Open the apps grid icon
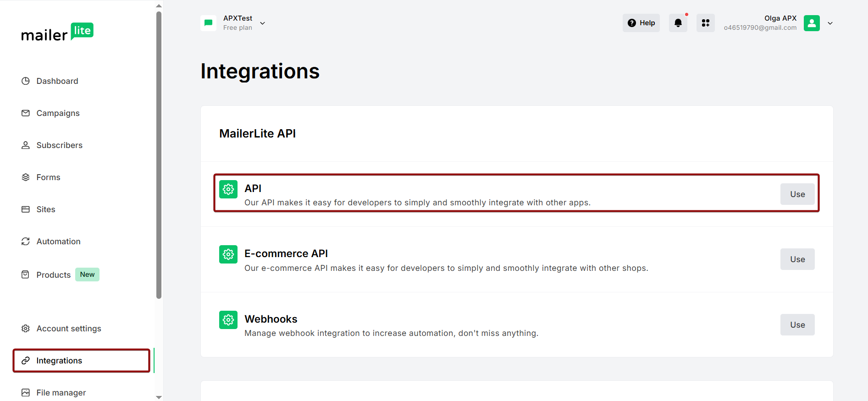The image size is (868, 401). [x=706, y=23]
